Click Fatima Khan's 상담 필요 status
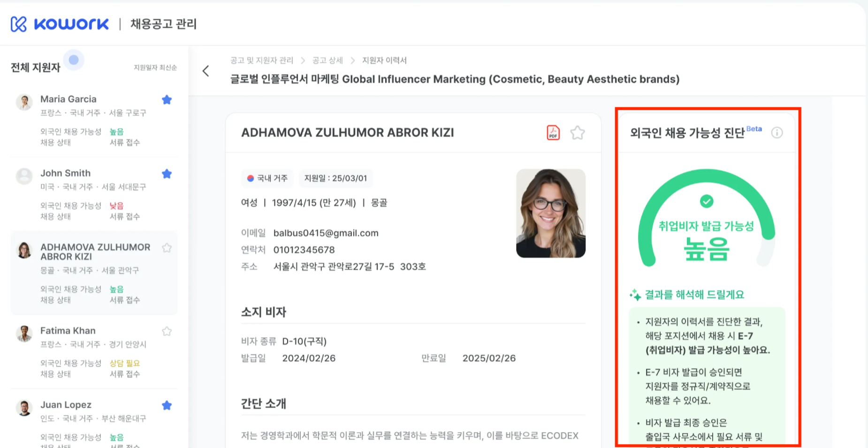Image resolution: width=868 pixels, height=448 pixels. coord(125,363)
